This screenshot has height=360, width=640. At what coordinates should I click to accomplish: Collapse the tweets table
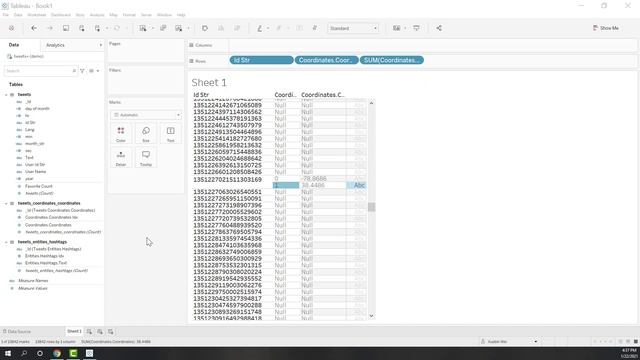(6, 95)
